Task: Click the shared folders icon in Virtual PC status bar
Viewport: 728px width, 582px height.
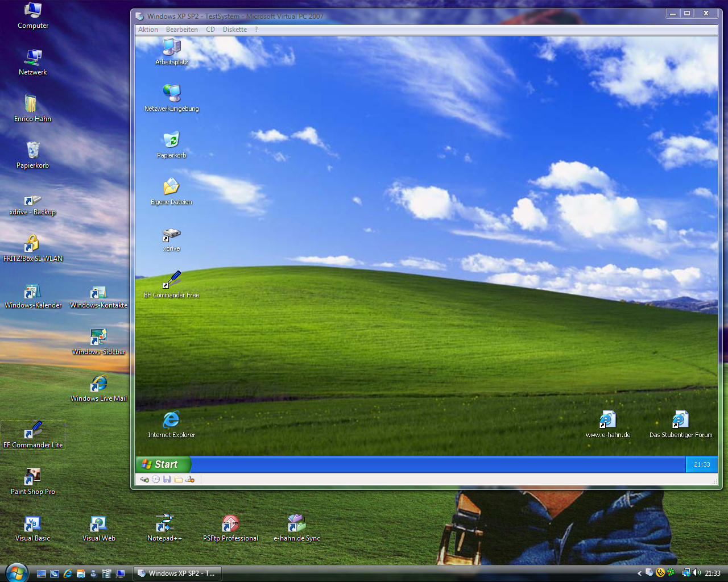Action: 178,479
